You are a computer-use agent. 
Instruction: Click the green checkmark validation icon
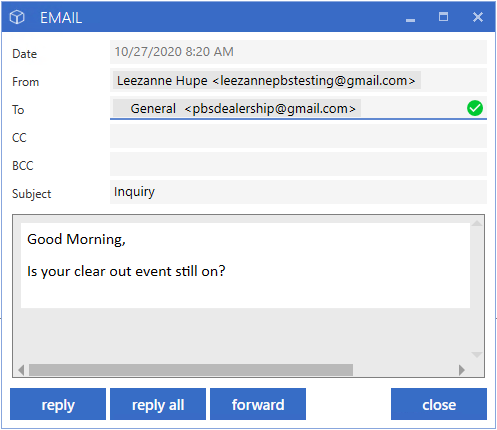tap(475, 108)
